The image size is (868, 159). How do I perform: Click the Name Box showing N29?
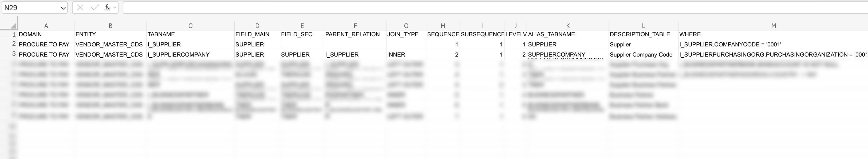click(30, 8)
